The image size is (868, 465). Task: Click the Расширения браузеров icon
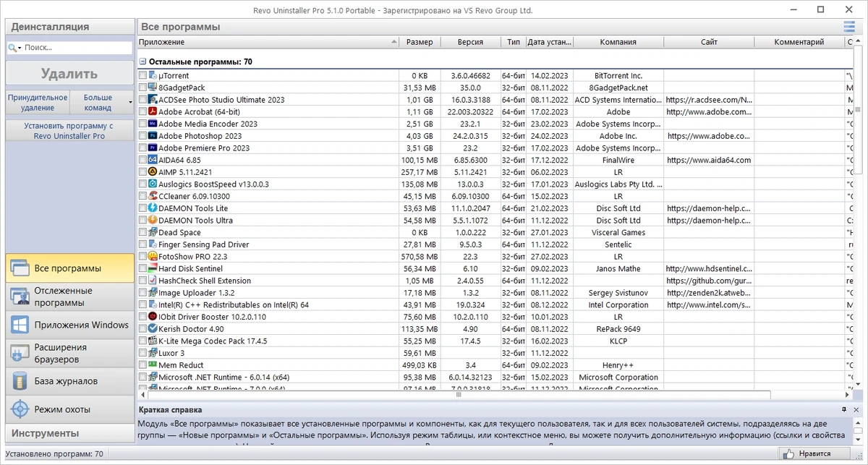(20, 353)
